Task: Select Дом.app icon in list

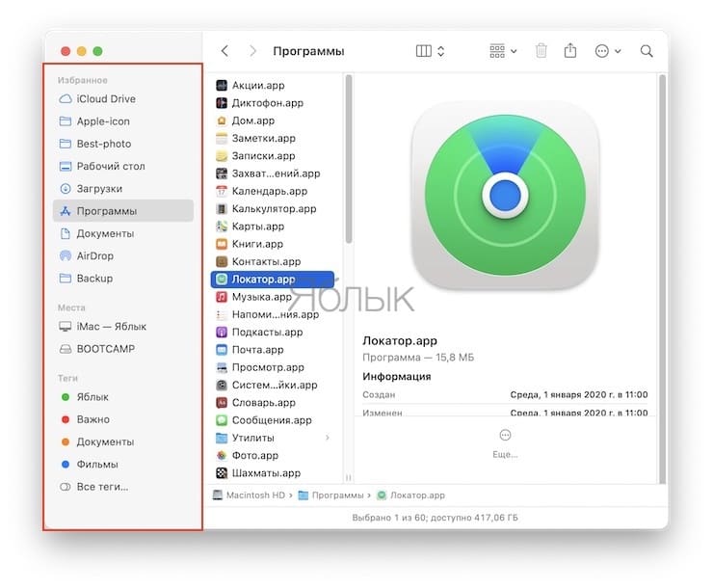Action: [222, 120]
